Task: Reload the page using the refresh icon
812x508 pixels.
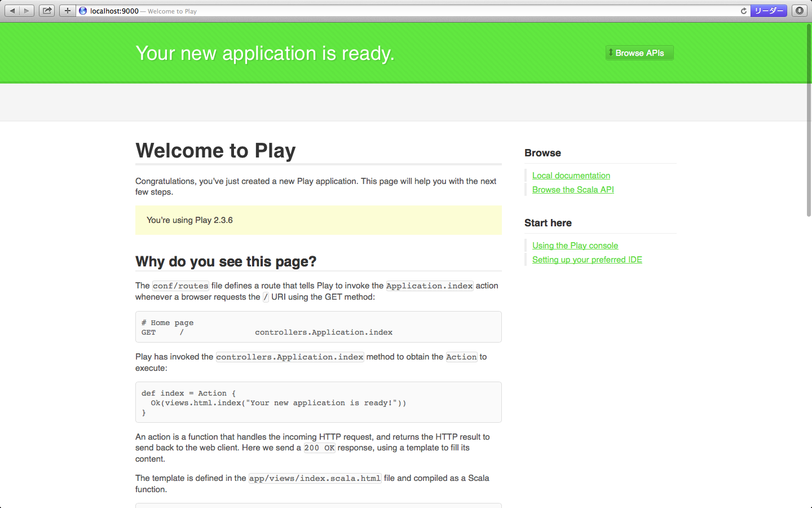Action: [x=743, y=11]
